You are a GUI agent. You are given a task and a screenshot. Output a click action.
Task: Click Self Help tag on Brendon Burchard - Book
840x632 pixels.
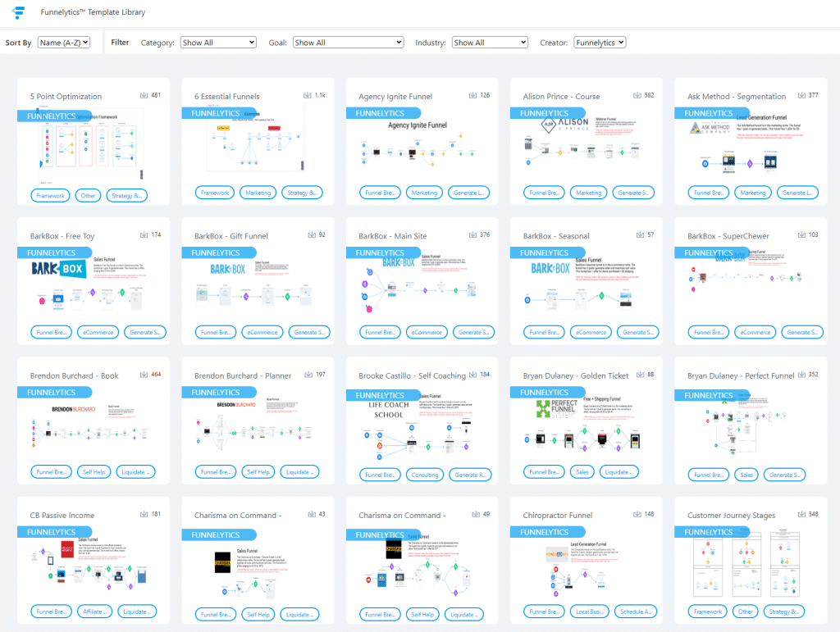[x=94, y=472]
